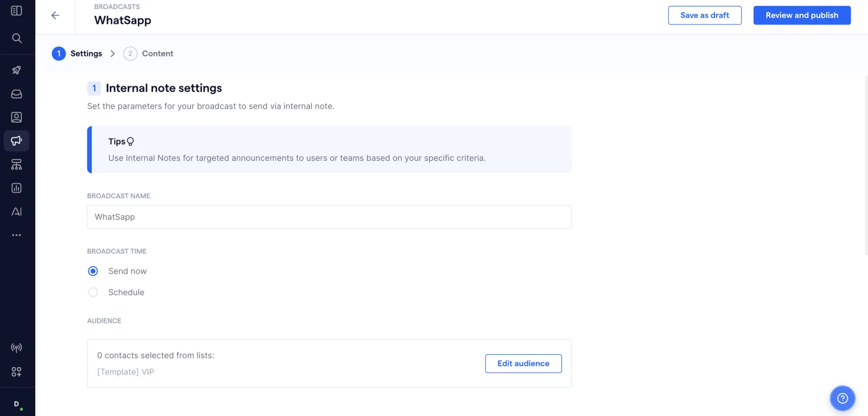Toggle the sidebar panel icon
The image size is (868, 416).
[x=16, y=11]
